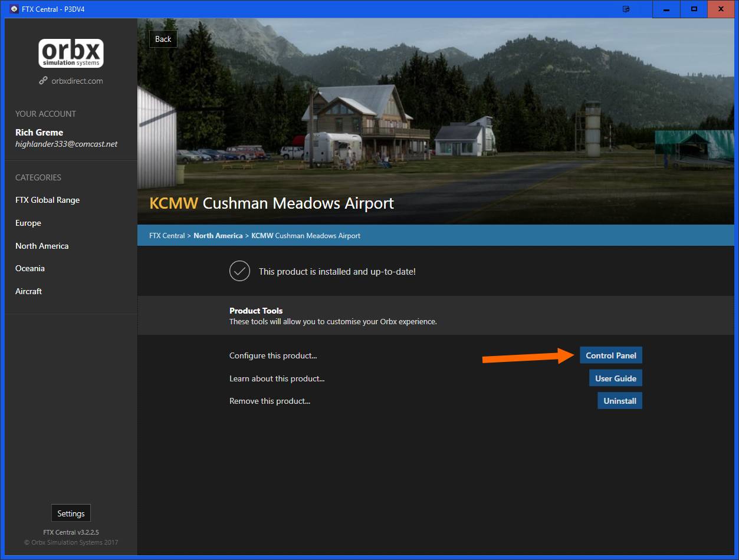The height and width of the screenshot is (560, 739).
Task: Select the Oceania category
Action: coord(30,268)
